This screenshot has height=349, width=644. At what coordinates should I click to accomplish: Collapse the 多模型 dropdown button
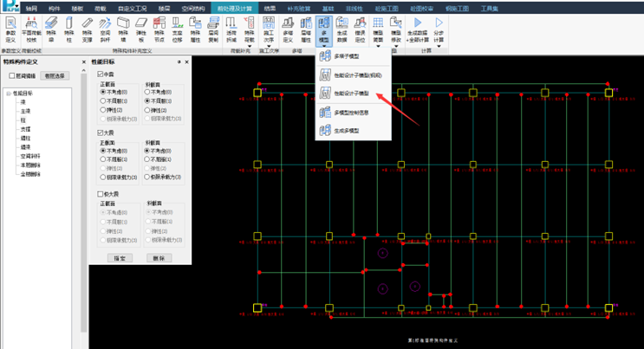[x=324, y=46]
